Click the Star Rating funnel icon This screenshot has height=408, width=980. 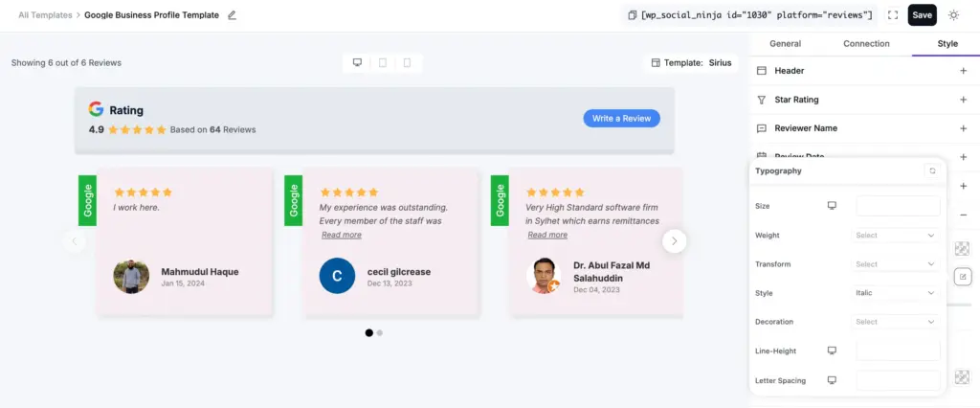(761, 100)
